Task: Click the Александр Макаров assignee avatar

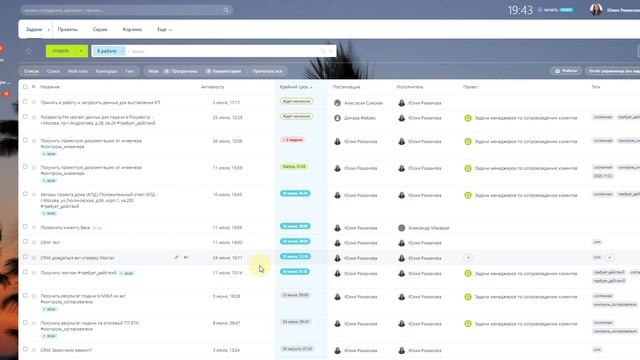Action: pos(401,228)
